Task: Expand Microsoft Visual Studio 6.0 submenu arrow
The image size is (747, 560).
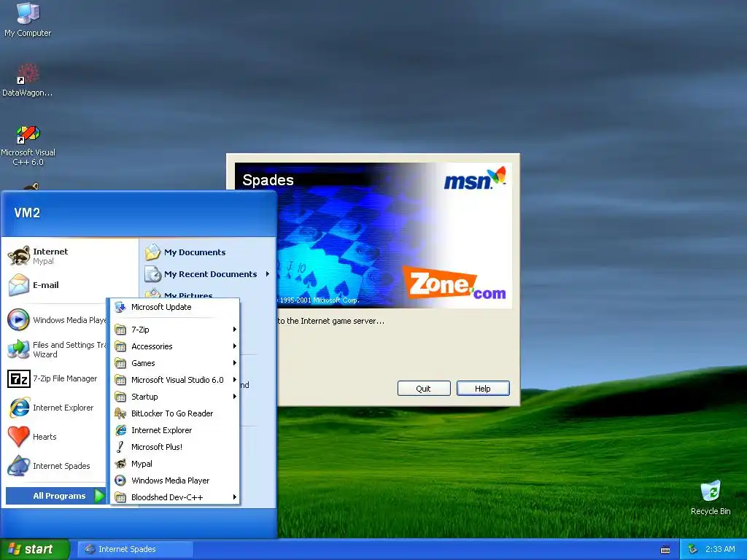Action: (x=235, y=379)
